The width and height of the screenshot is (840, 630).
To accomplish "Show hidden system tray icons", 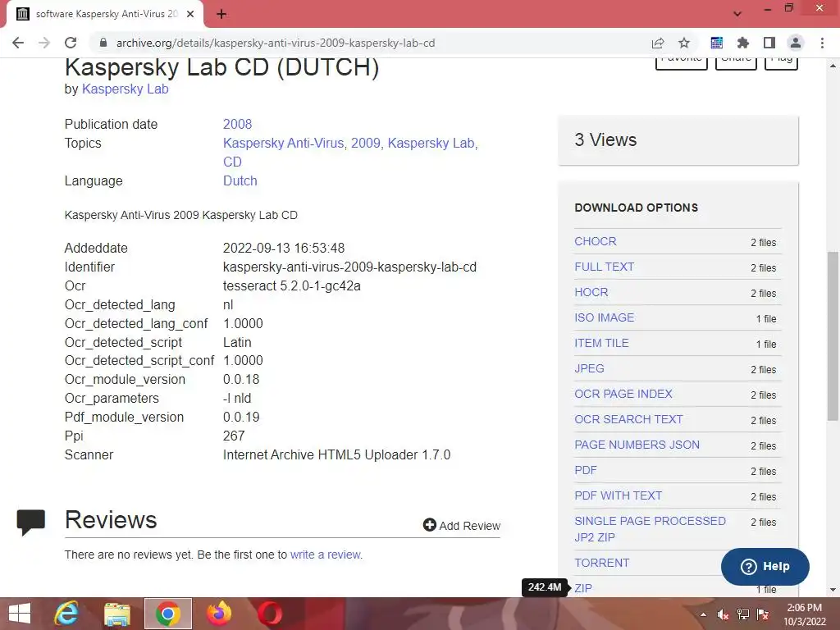I will [x=703, y=614].
